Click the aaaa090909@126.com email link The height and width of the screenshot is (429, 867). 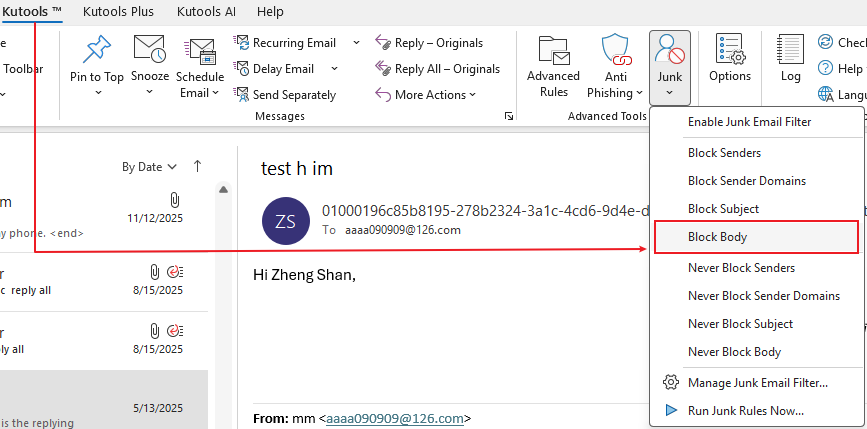point(395,419)
